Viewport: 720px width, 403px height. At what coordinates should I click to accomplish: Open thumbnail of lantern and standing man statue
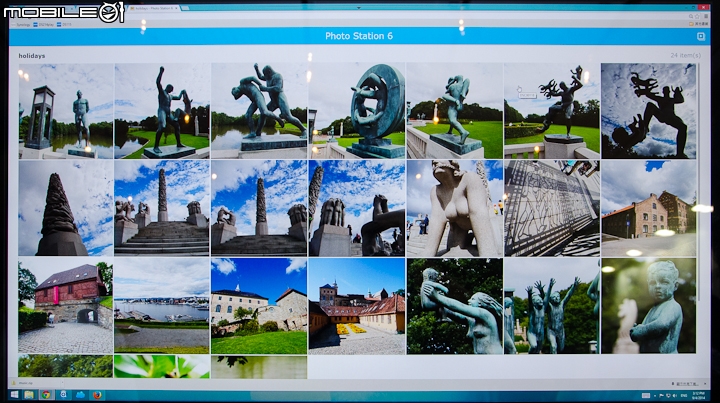pyautogui.click(x=66, y=111)
